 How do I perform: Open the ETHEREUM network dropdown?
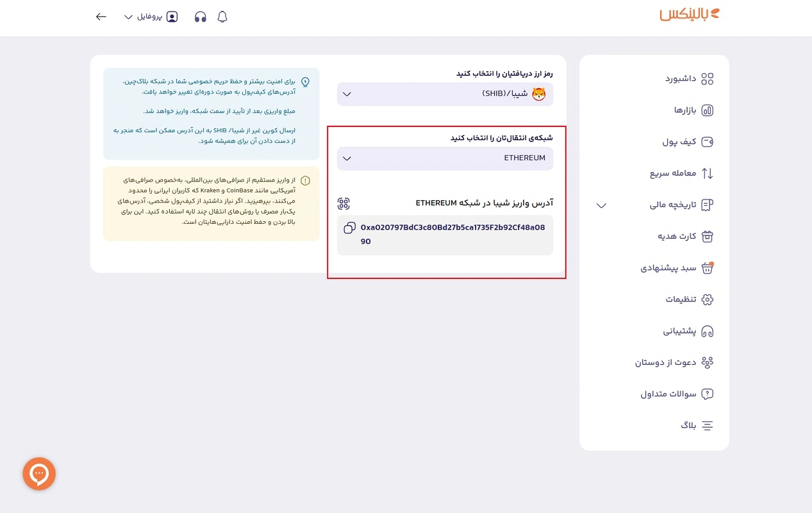point(445,158)
